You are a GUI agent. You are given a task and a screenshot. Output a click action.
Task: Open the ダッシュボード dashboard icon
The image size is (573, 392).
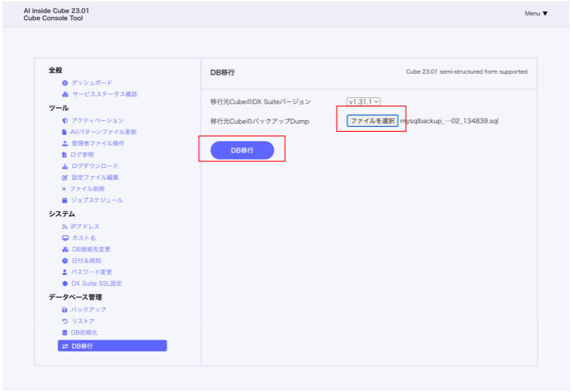[65, 83]
